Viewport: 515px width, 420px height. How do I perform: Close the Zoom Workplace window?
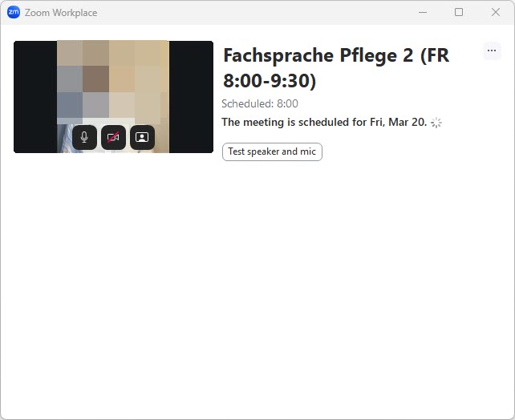click(496, 12)
